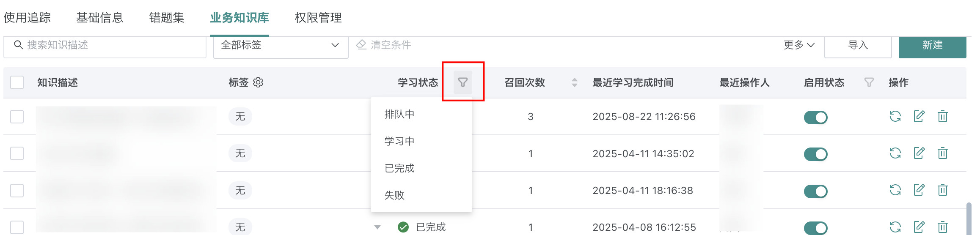Image resolution: width=980 pixels, height=235 pixels.
Task: Click the 学习状态 filter funnel icon
Action: point(463,82)
